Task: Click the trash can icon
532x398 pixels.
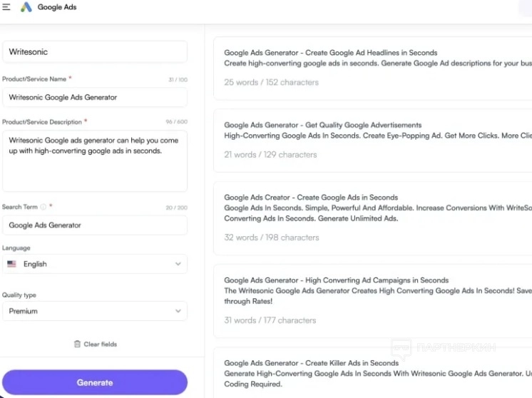Action: pyautogui.click(x=77, y=344)
